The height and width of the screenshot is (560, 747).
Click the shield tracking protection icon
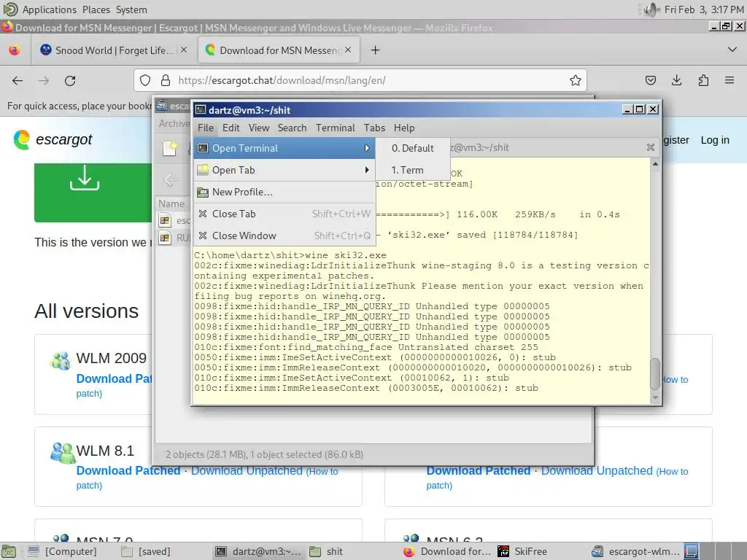click(x=145, y=80)
